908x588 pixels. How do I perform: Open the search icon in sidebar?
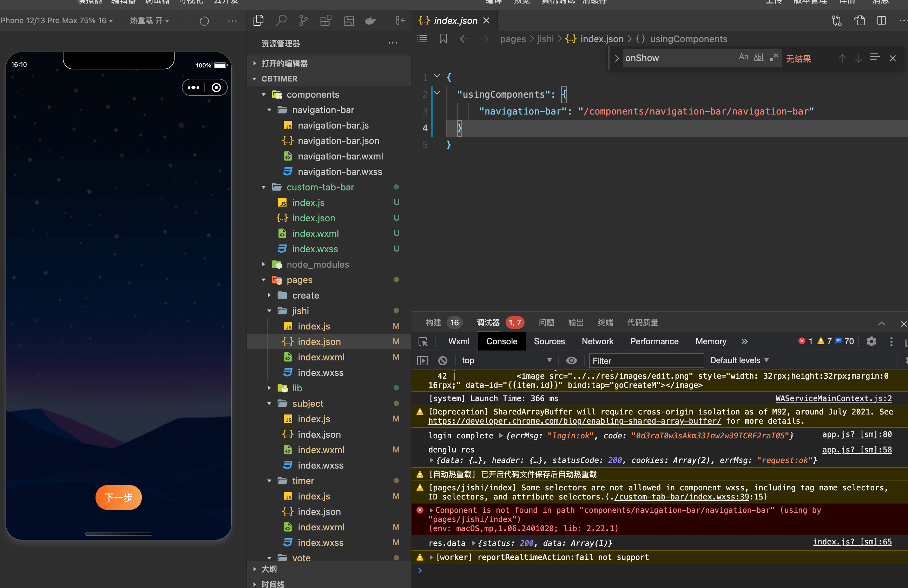pyautogui.click(x=281, y=21)
